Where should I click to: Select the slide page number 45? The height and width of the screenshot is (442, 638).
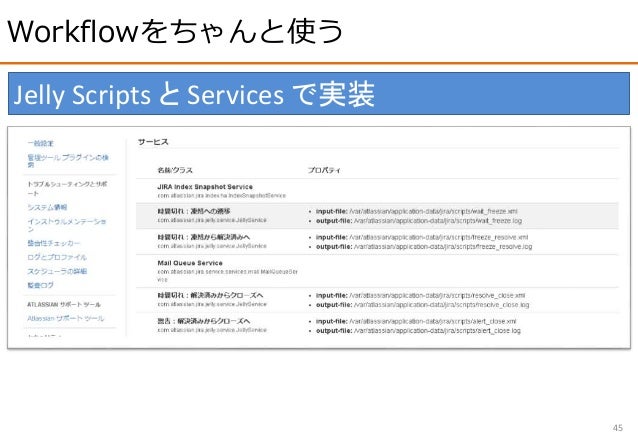pos(618,428)
